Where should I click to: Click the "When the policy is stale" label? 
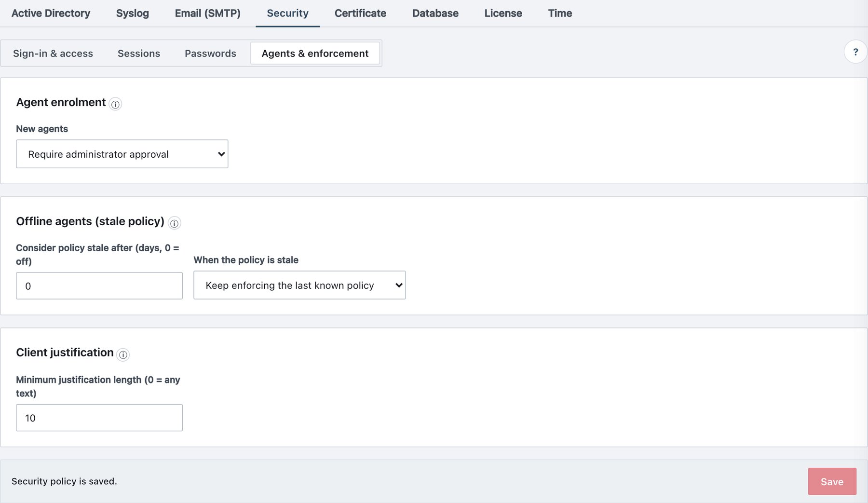tap(246, 260)
